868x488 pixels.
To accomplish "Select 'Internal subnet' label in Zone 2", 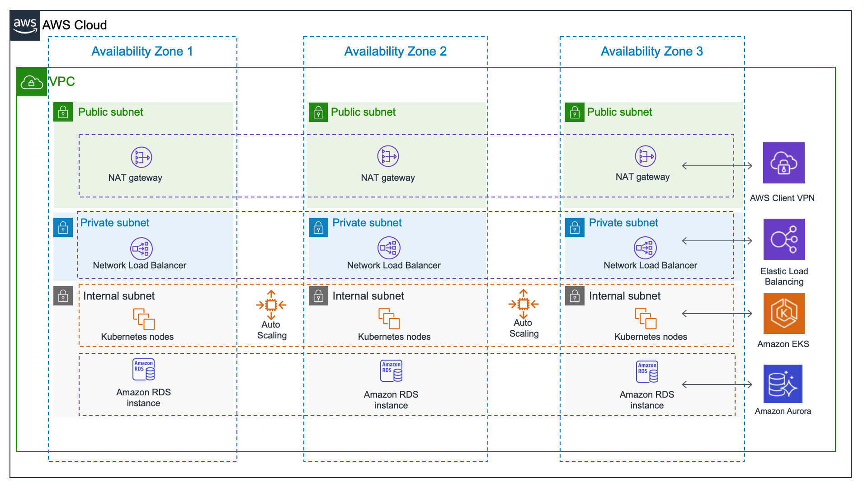I will [368, 296].
